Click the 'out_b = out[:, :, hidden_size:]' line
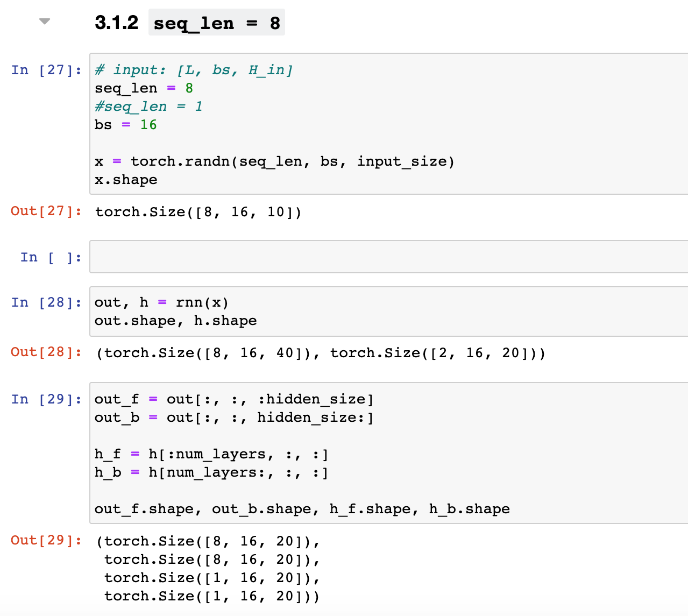The height and width of the screenshot is (616, 688). coord(234,417)
